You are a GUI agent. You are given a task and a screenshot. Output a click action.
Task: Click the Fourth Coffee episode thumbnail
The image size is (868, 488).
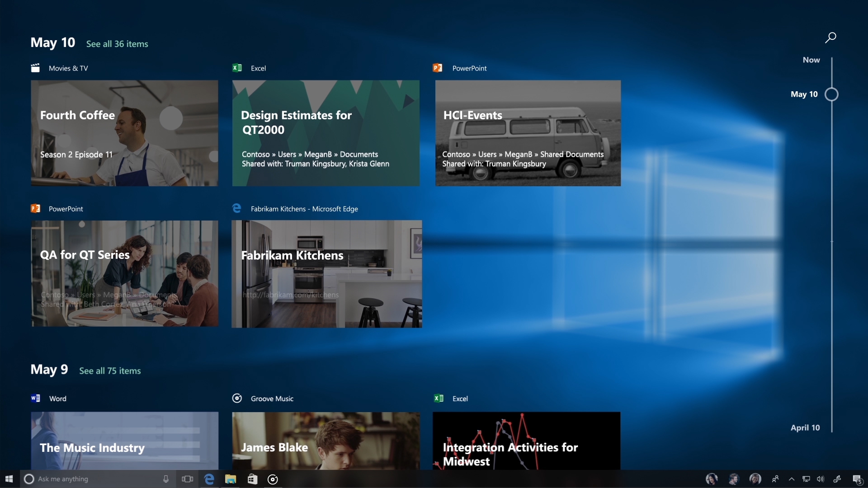125,133
